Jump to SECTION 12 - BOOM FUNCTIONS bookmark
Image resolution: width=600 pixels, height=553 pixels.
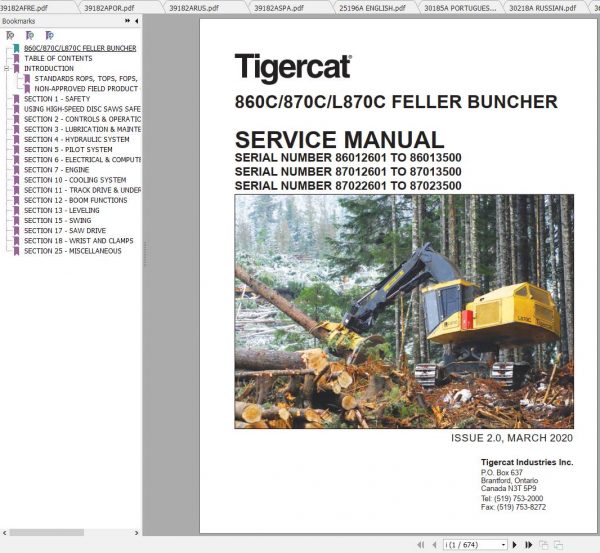click(75, 200)
